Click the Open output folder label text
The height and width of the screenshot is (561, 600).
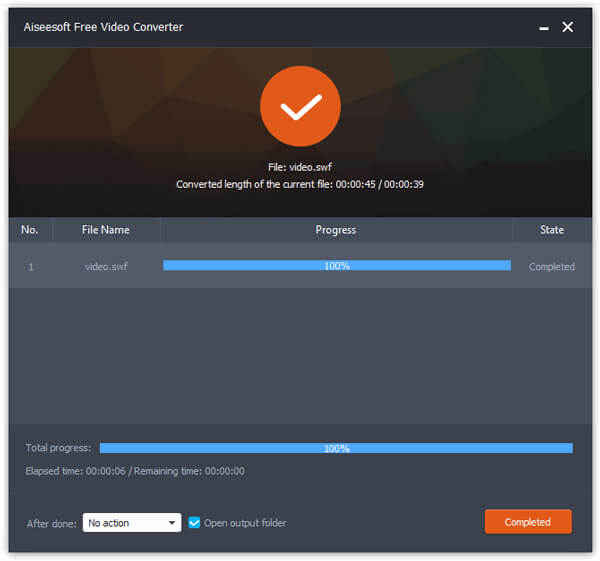tap(245, 523)
